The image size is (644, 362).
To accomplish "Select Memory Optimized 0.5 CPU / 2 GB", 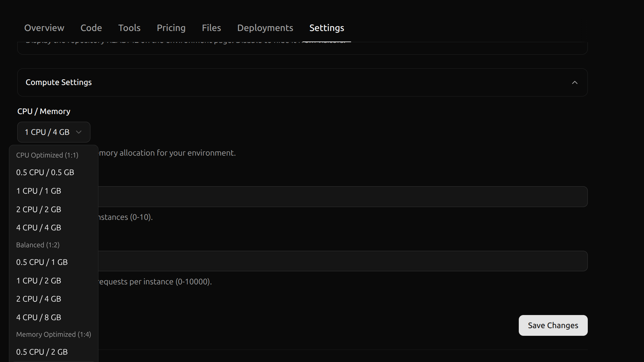I will 42,352.
